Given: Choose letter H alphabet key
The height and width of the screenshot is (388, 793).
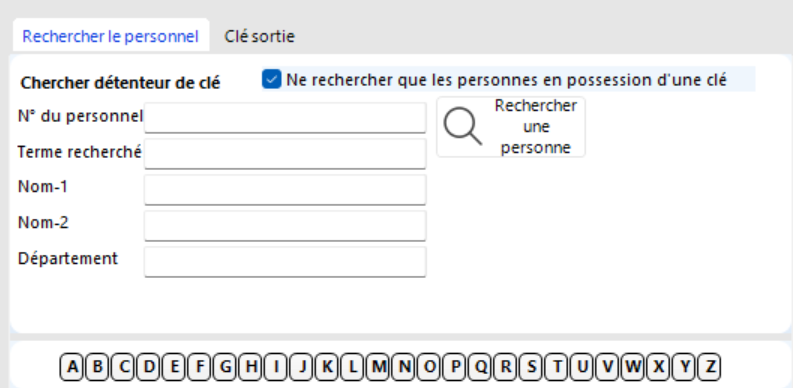Looking at the screenshot, I should [x=251, y=367].
